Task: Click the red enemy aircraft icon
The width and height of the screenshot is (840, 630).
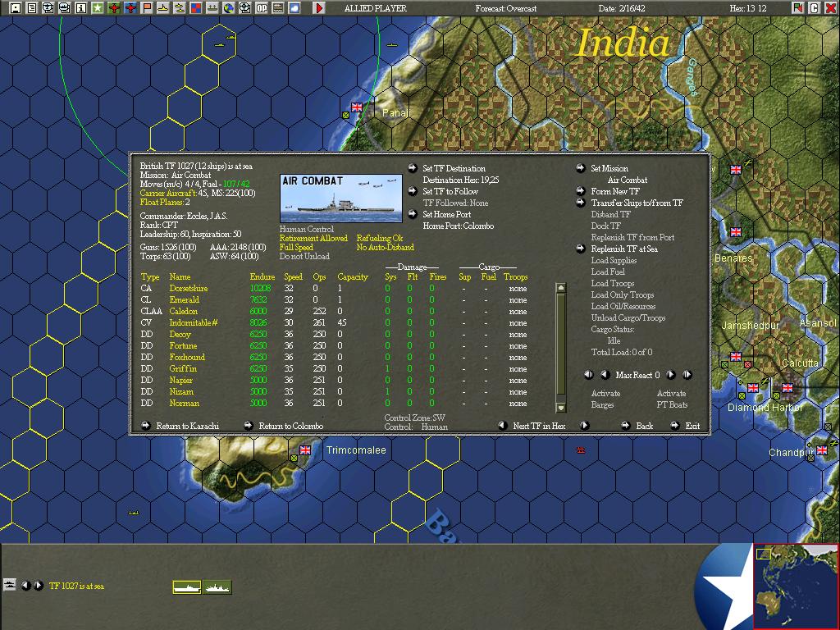Action: click(x=129, y=8)
